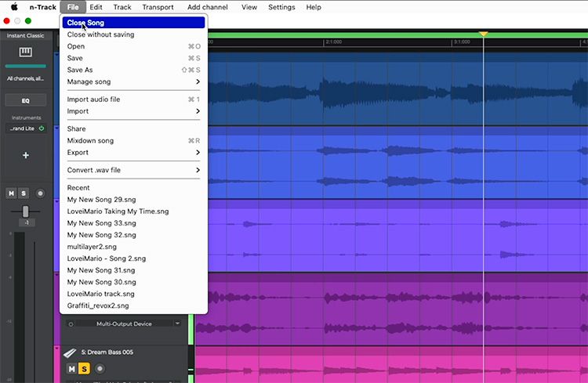This screenshot has width=588, height=383.
Task: Open the Help menu
Action: click(314, 7)
